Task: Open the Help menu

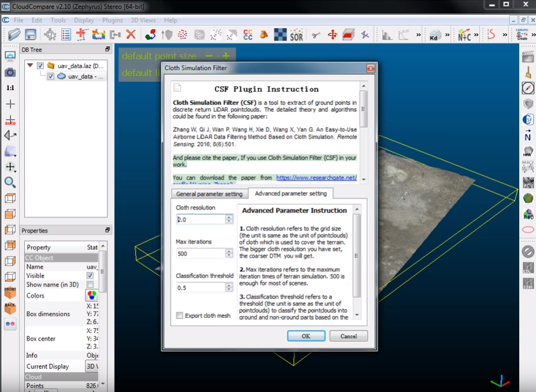Action: 170,20
